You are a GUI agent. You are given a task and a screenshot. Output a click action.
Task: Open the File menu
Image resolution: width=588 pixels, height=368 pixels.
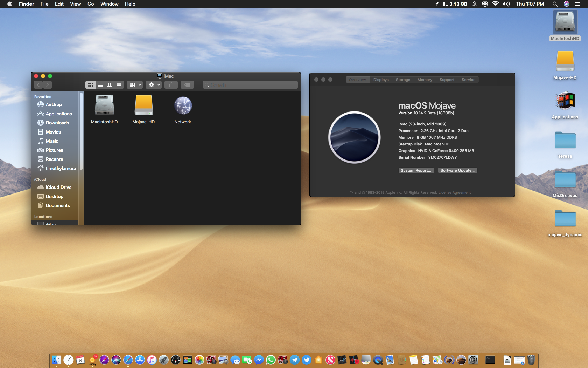(x=44, y=4)
